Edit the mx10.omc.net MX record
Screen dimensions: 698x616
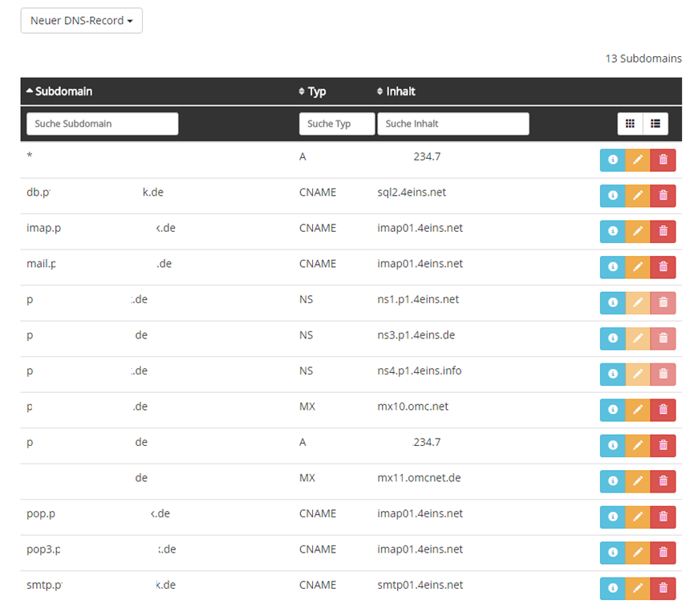638,410
